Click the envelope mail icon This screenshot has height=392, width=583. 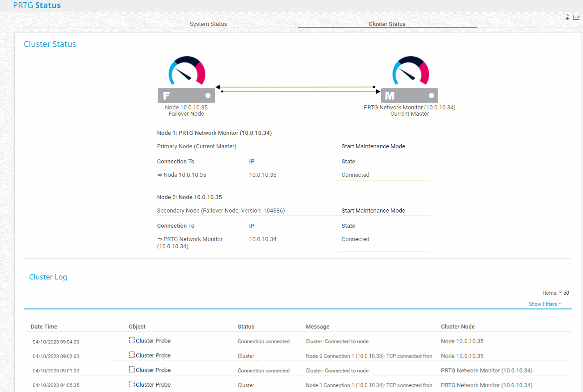coord(576,17)
